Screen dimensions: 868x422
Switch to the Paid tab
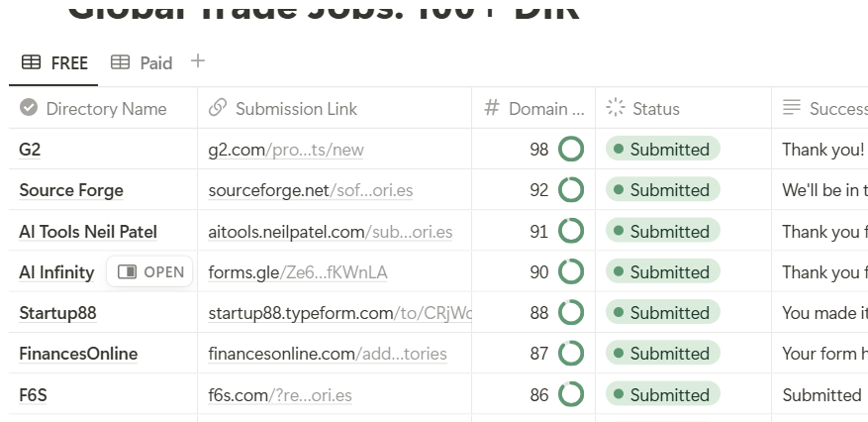[142, 62]
